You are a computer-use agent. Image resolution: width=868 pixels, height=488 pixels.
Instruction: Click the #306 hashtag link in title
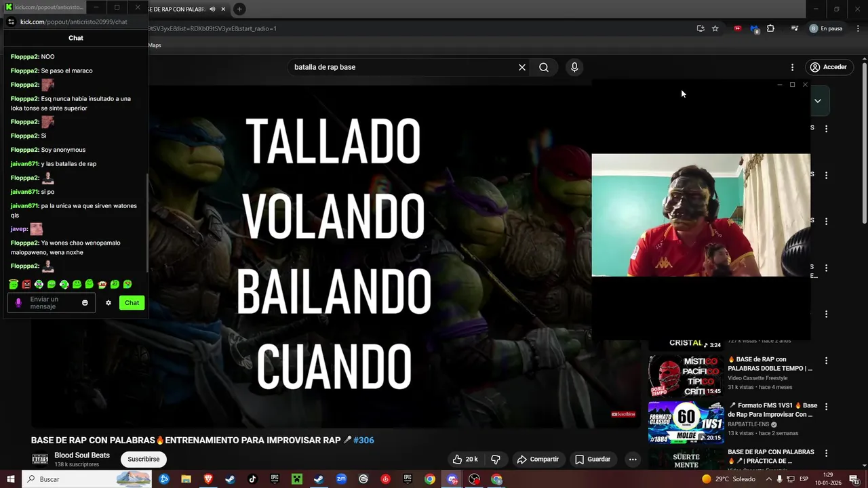click(363, 440)
